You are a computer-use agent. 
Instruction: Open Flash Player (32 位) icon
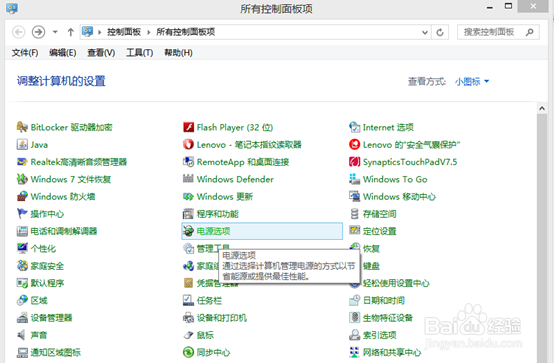point(188,127)
